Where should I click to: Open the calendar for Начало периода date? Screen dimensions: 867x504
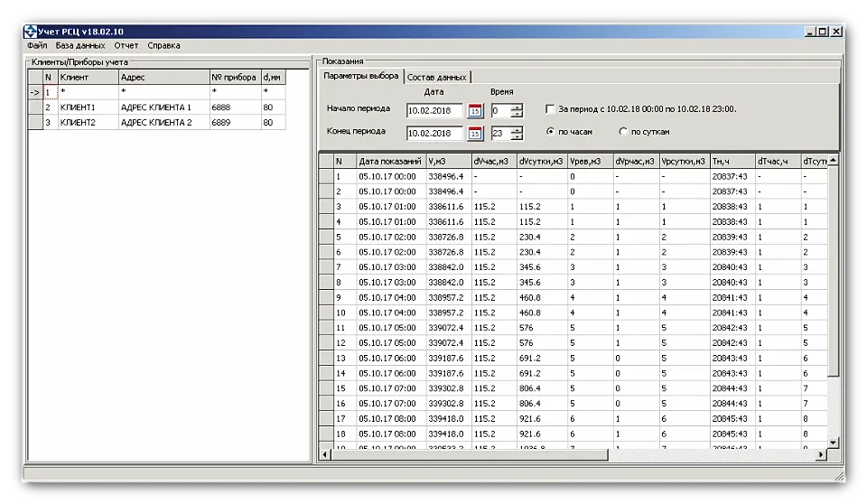tap(475, 110)
